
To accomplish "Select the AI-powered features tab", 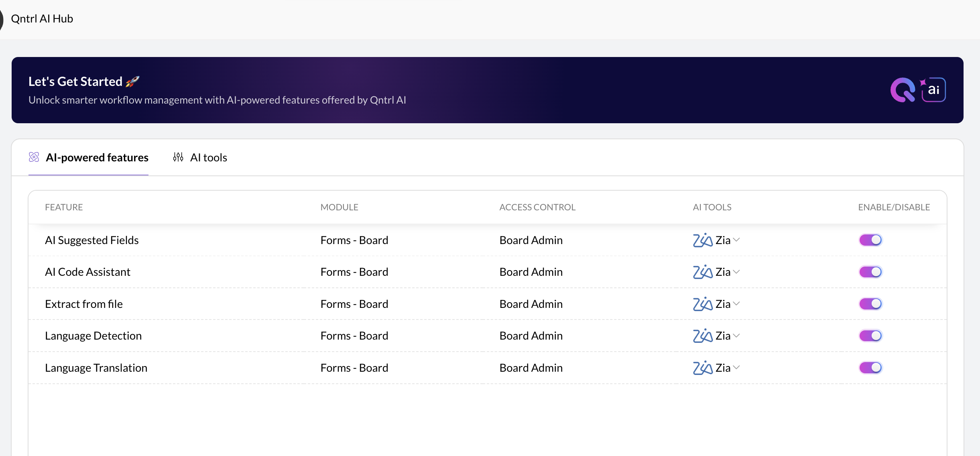I will (x=97, y=157).
